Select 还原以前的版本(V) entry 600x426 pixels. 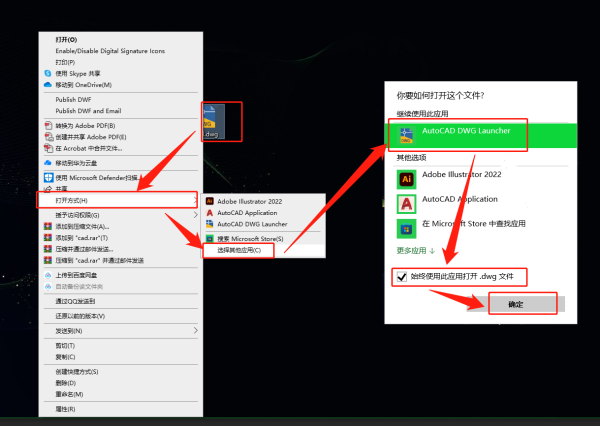80,316
